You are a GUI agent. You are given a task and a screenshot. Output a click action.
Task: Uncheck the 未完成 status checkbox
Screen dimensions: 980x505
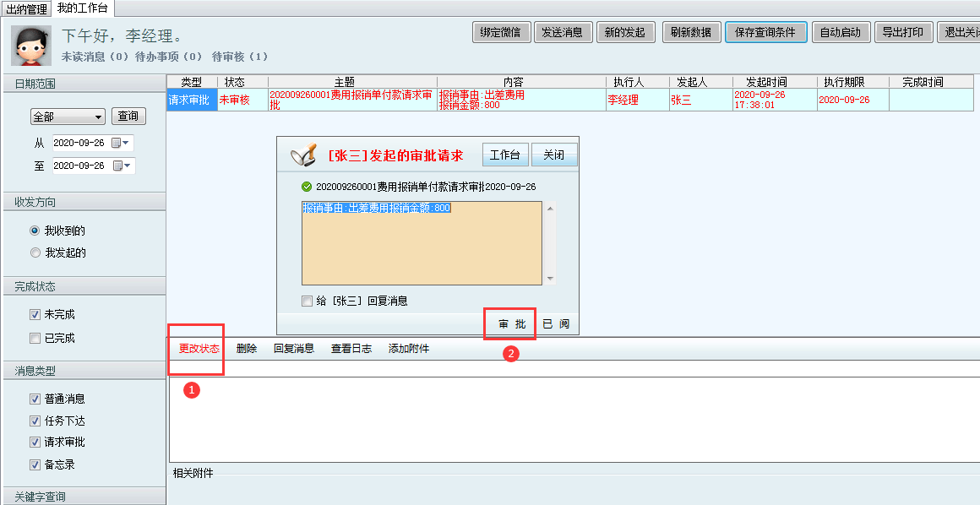pyautogui.click(x=35, y=315)
